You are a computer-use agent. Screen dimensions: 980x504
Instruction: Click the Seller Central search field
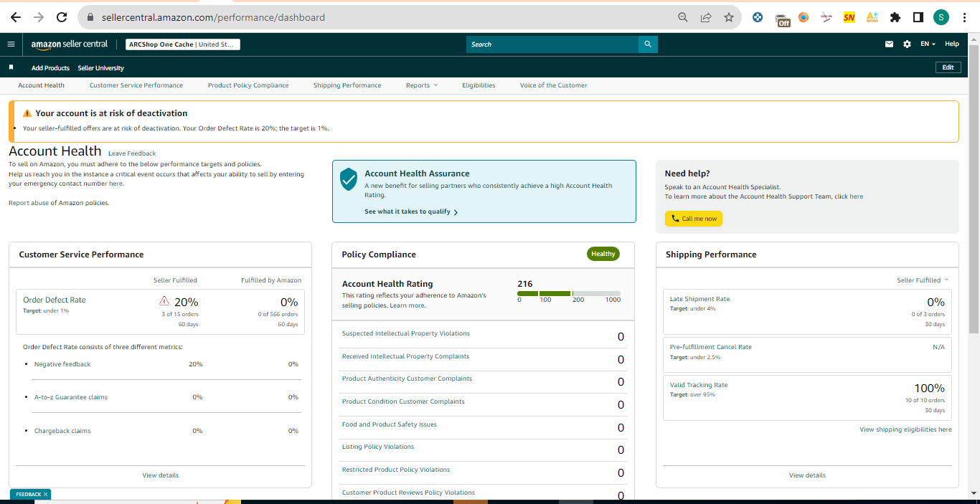point(552,44)
